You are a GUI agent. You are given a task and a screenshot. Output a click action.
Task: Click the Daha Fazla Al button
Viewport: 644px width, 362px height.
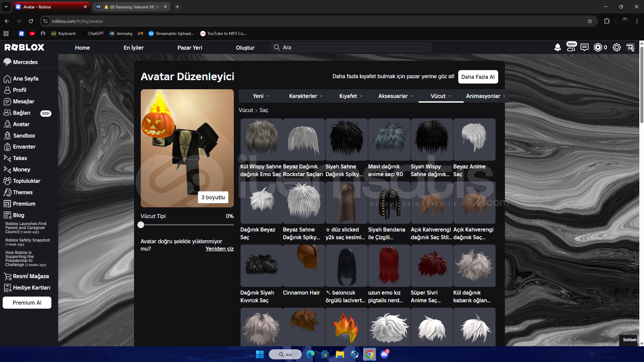478,77
